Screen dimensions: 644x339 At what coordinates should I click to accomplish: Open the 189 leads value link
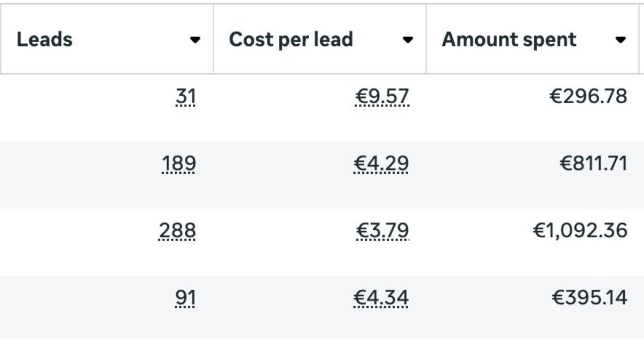[178, 164]
